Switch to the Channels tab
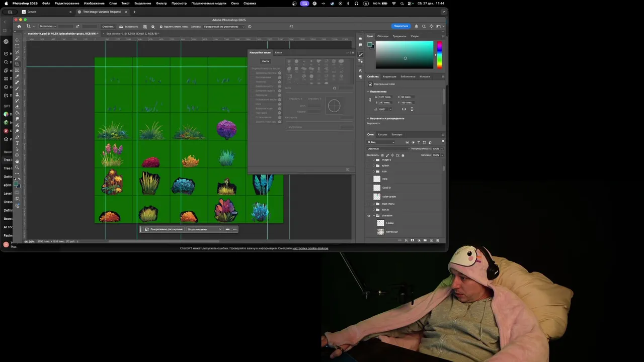Image resolution: width=644 pixels, height=362 pixels. point(382,135)
